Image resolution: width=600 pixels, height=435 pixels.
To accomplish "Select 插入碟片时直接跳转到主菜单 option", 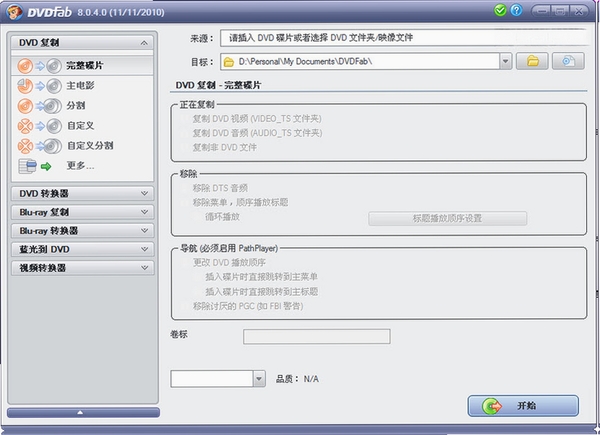I will point(197,277).
